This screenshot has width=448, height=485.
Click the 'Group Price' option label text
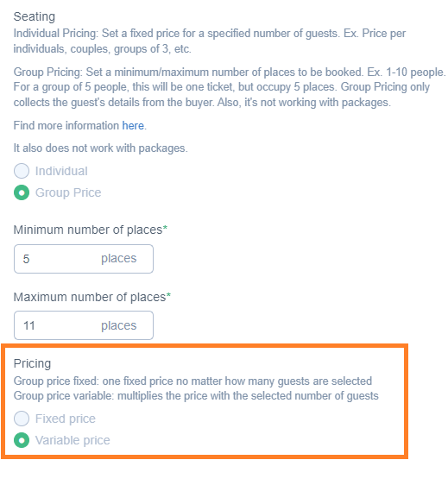click(68, 192)
